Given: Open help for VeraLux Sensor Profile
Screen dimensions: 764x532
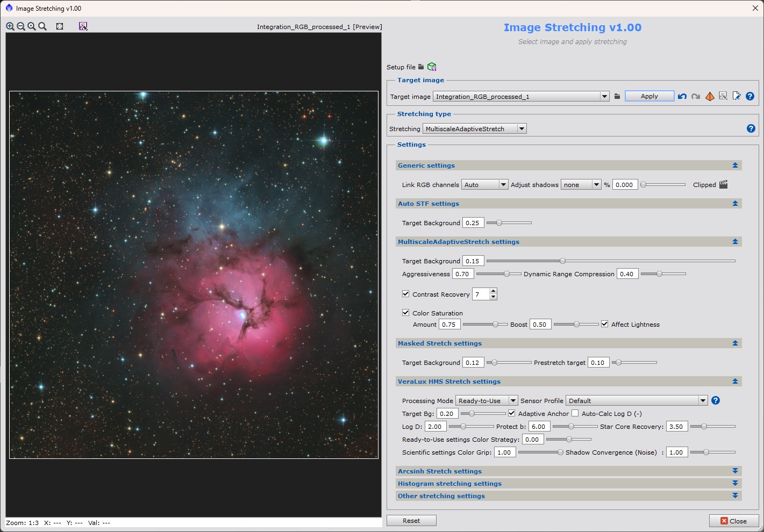Looking at the screenshot, I should (x=715, y=400).
